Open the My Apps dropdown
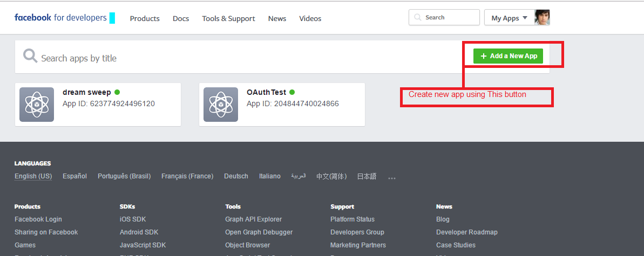 point(509,18)
